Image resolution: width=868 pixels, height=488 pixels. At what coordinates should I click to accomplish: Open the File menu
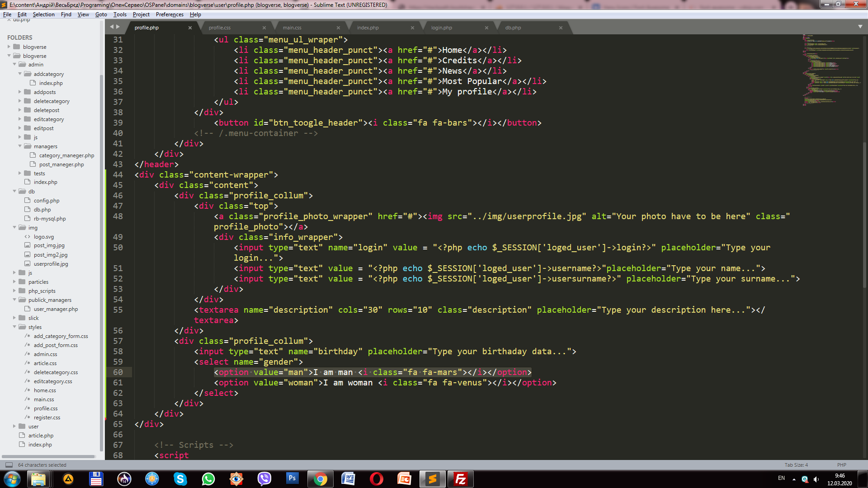click(x=7, y=14)
